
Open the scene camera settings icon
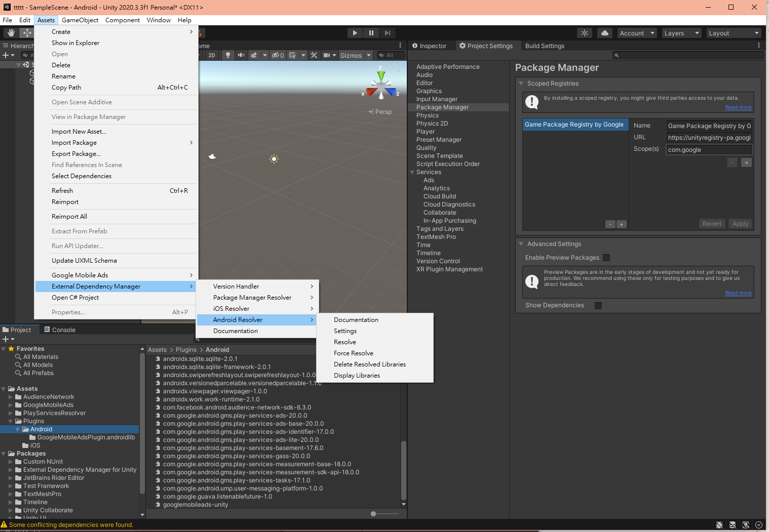(x=327, y=55)
